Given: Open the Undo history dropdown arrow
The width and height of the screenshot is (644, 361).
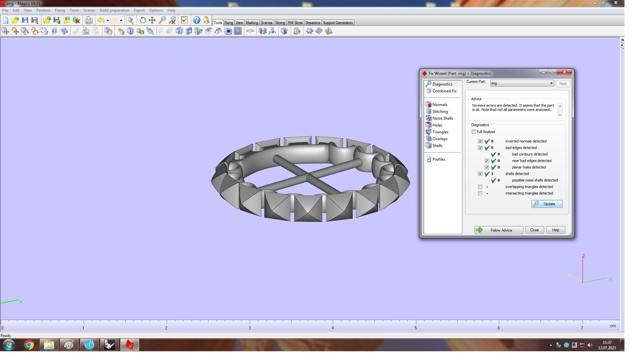Looking at the screenshot, I should [x=108, y=20].
